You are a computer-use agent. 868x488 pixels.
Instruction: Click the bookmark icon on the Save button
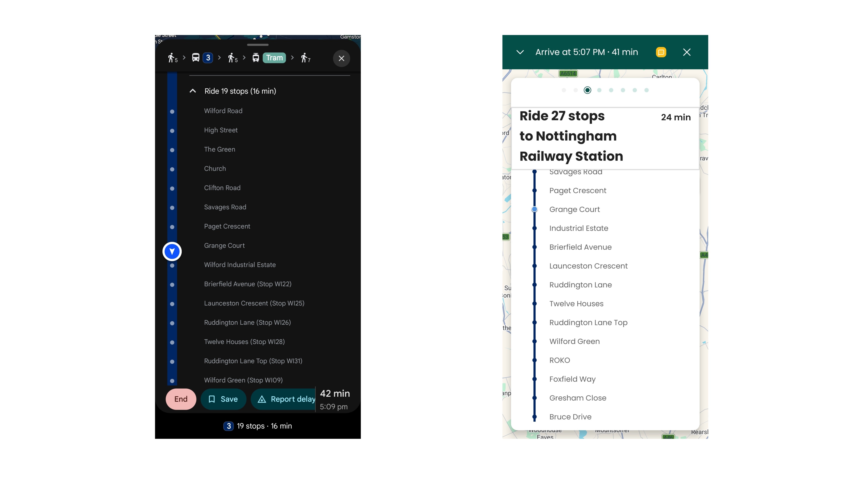(212, 399)
